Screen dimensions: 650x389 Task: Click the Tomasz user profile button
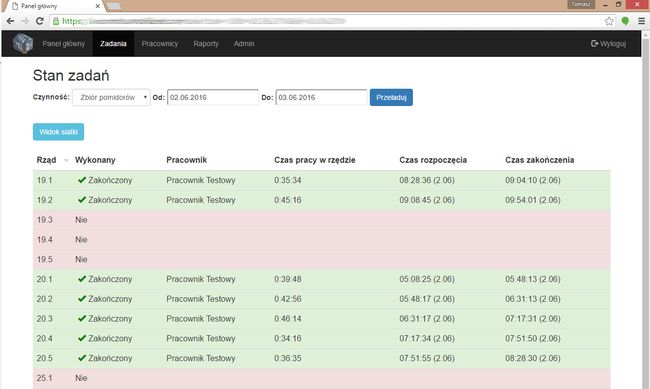pos(581,4)
